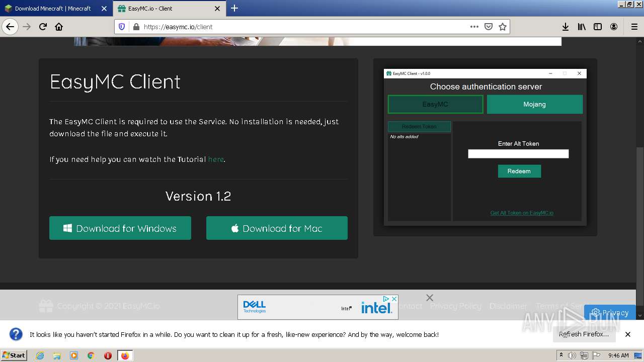644x362 pixels.
Task: Open the downloads panel
Action: tap(566, 27)
